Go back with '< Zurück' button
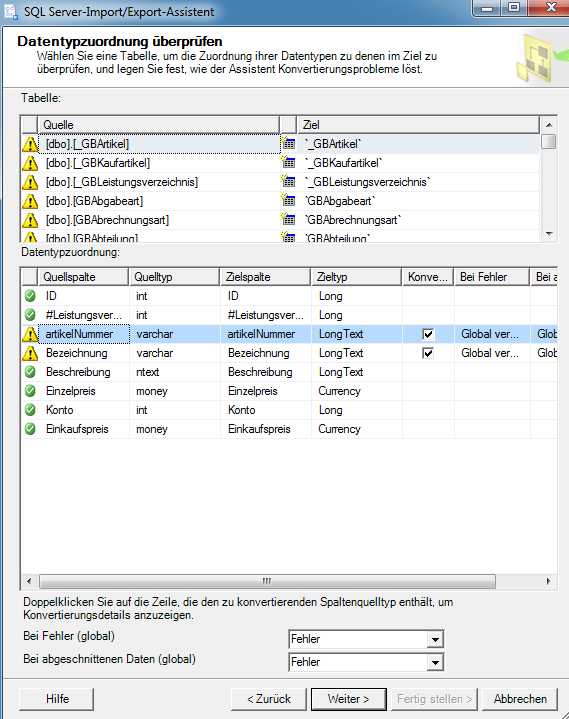The height and width of the screenshot is (719, 569). [x=269, y=699]
